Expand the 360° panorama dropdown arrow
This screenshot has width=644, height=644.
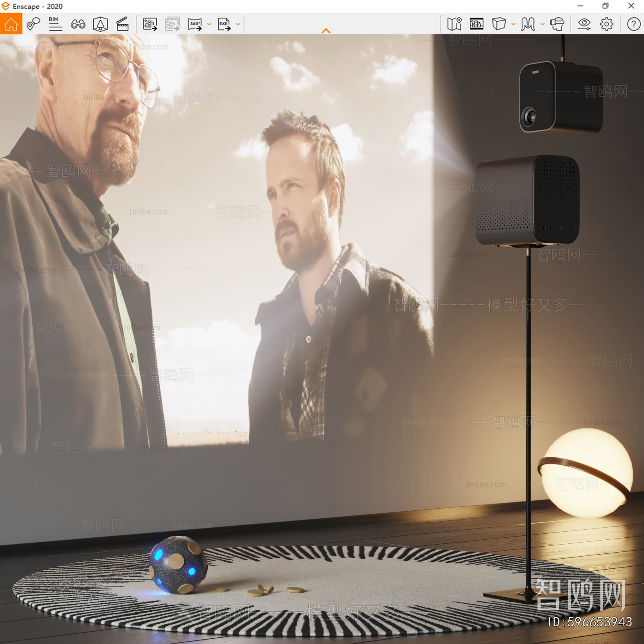pos(209,24)
